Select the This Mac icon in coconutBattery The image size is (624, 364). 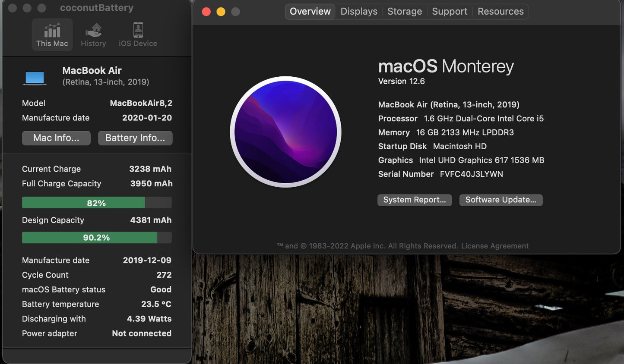52,35
